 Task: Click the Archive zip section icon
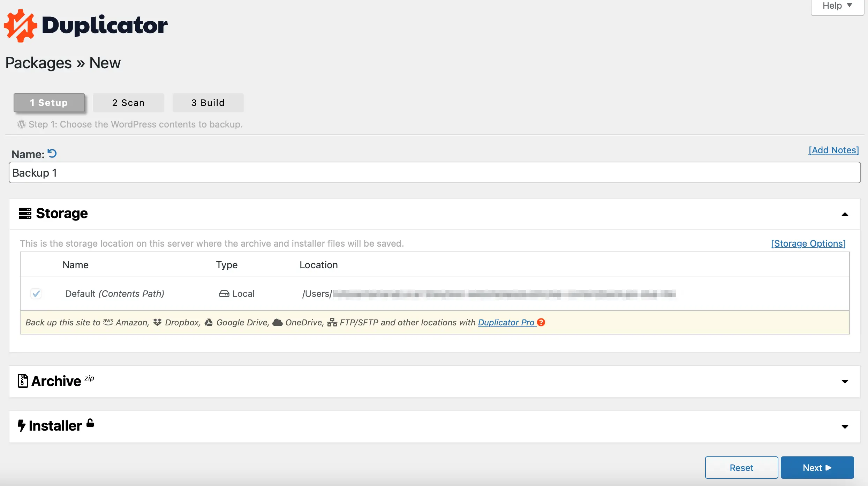22,380
